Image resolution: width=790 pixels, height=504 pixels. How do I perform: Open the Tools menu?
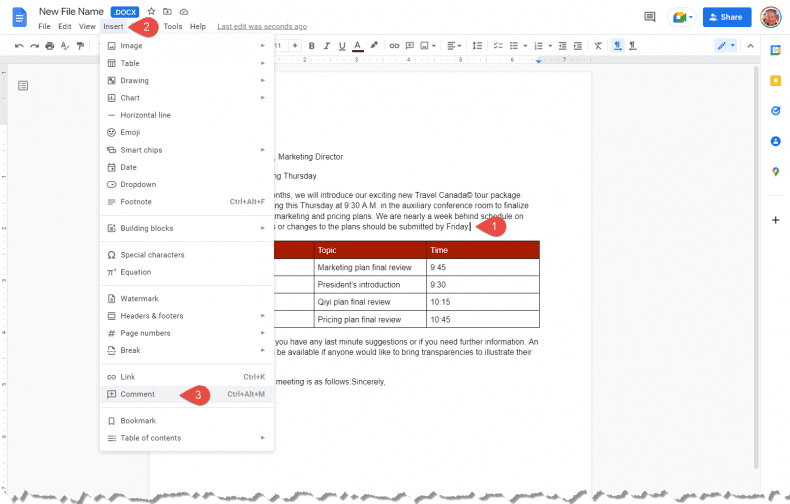coord(173,26)
